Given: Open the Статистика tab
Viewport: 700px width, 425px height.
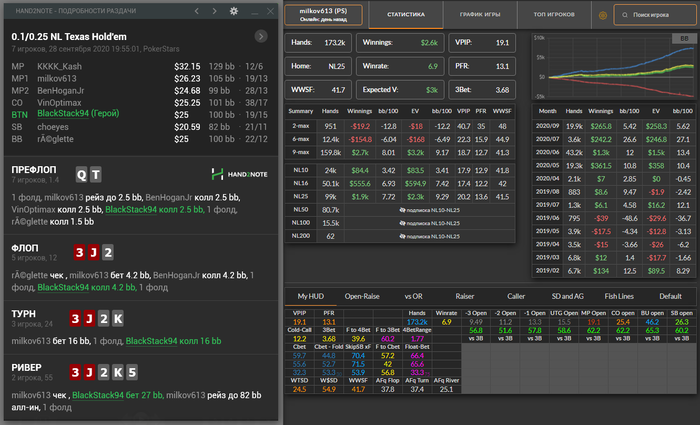Looking at the screenshot, I should (x=405, y=16).
